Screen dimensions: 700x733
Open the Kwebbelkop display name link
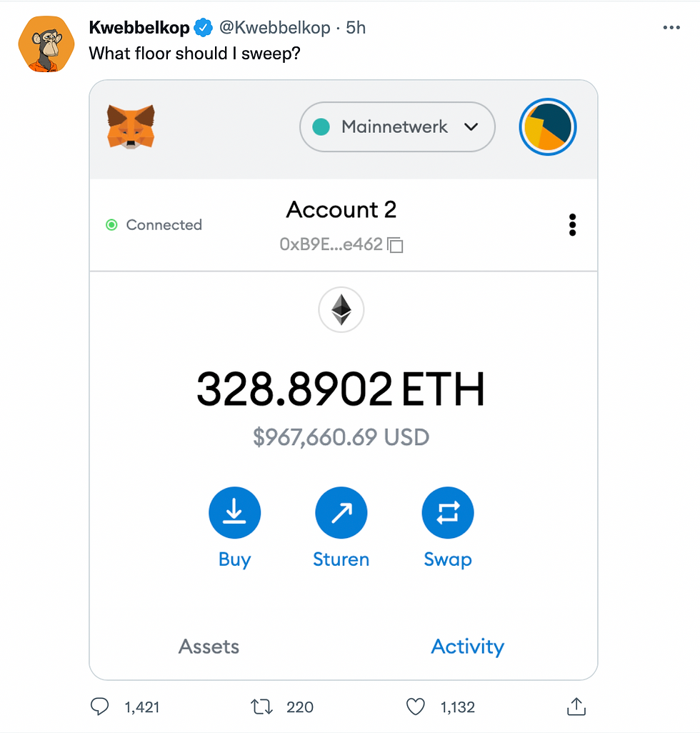[139, 28]
